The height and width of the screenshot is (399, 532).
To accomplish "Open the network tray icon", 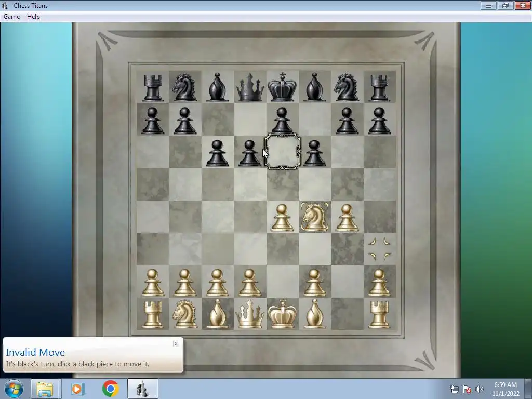I will [455, 389].
